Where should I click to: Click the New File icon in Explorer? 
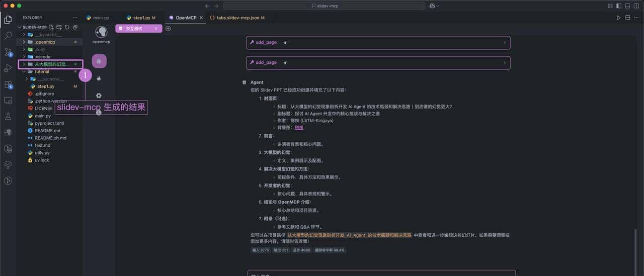coord(51,27)
